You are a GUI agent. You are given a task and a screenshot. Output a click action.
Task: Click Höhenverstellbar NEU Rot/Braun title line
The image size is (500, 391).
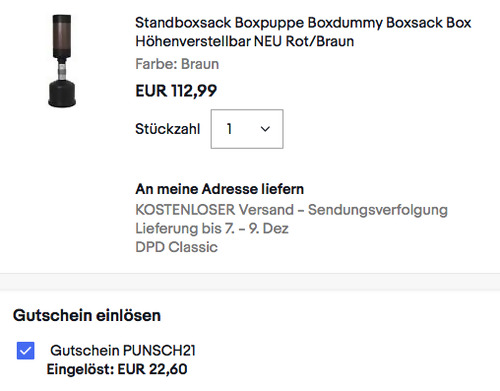tap(244, 41)
